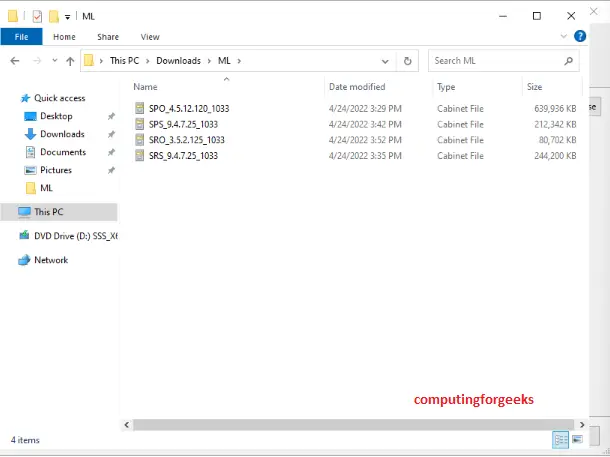Select Network in the navigation pane

[x=51, y=260]
